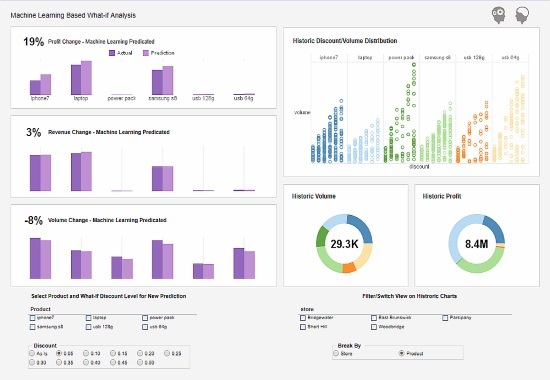Break historic charts by Store

coord(336,353)
